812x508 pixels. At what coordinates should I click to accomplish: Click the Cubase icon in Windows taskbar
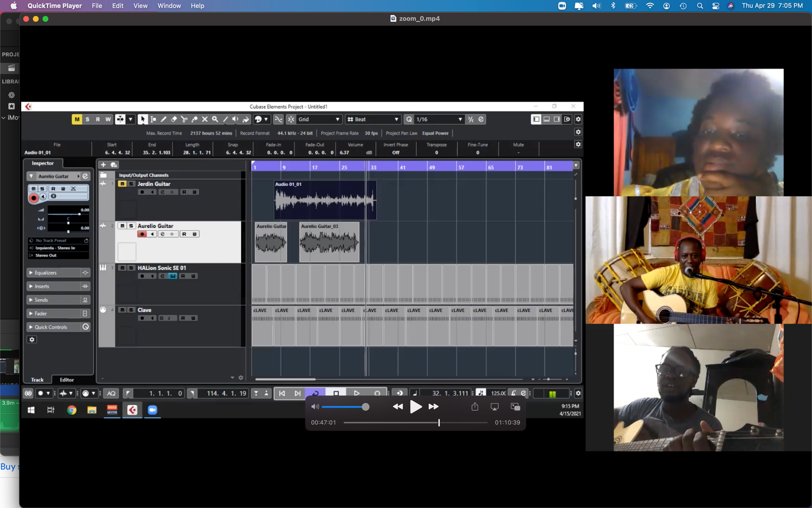click(132, 410)
